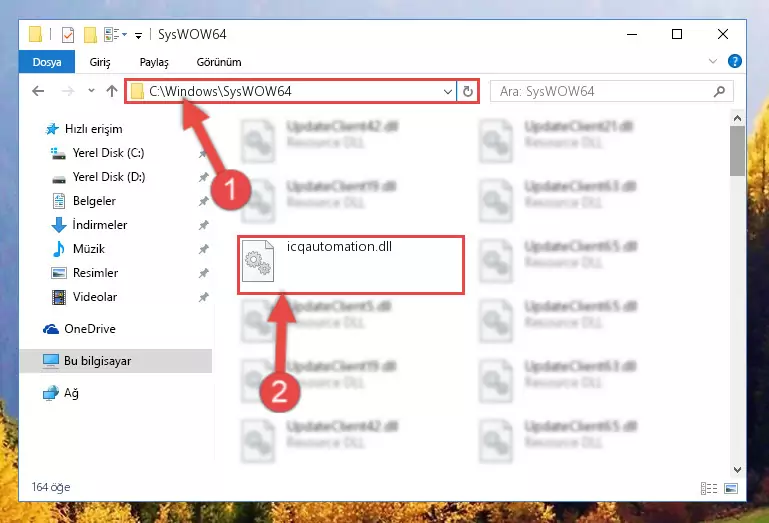The width and height of the screenshot is (769, 523).
Task: Click the scrollbar up arrow
Action: click(737, 118)
